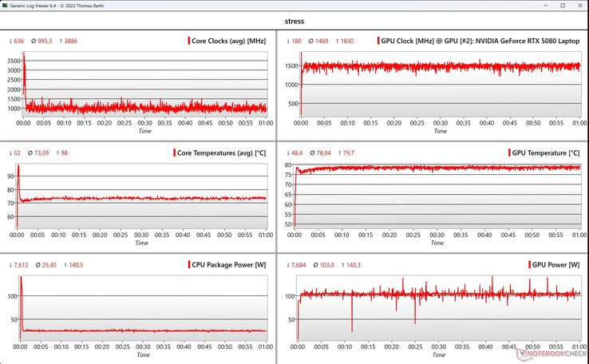Click the Notebookcheck watermark logo
The height and width of the screenshot is (364, 589).
pyautogui.click(x=550, y=351)
